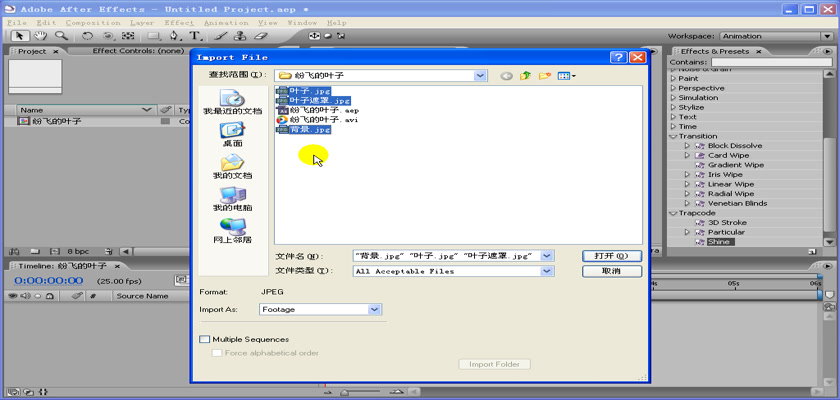Open 网上邻居 in the places bar
The height and width of the screenshot is (400, 840).
tap(232, 231)
